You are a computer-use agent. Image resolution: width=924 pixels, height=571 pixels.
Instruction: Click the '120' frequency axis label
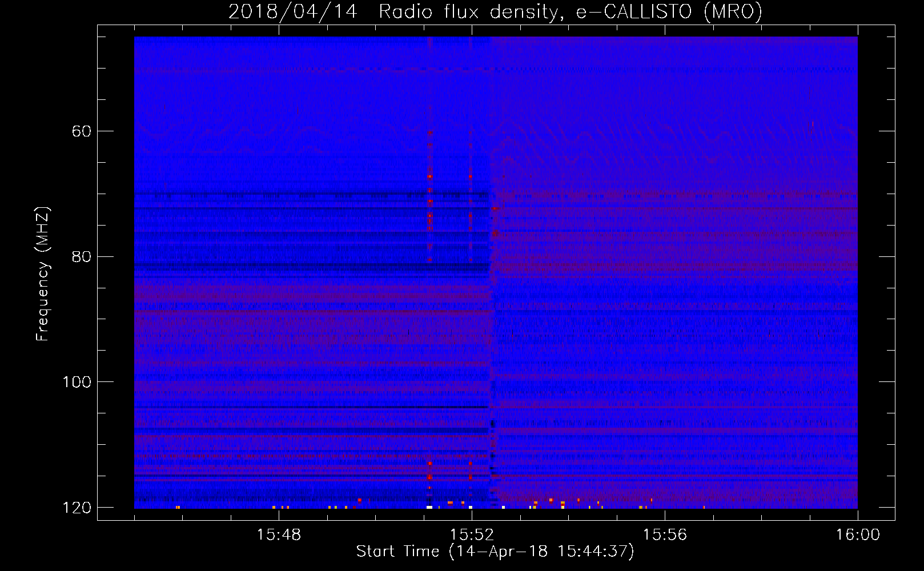77,508
